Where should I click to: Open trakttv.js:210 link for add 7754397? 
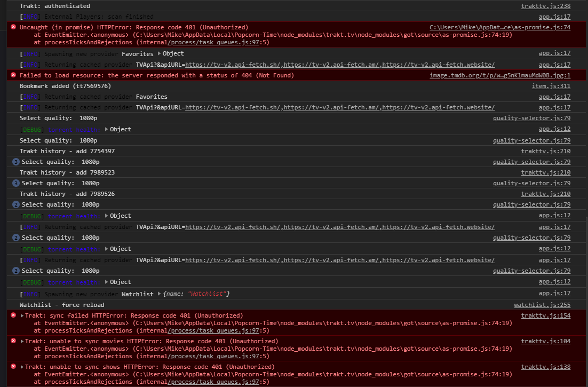[x=546, y=151]
